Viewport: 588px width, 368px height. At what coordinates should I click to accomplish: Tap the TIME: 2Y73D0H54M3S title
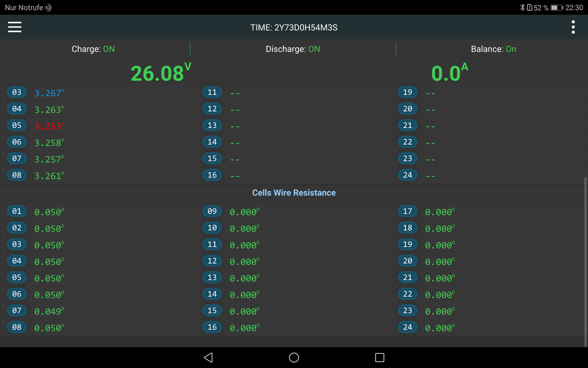coord(294,28)
